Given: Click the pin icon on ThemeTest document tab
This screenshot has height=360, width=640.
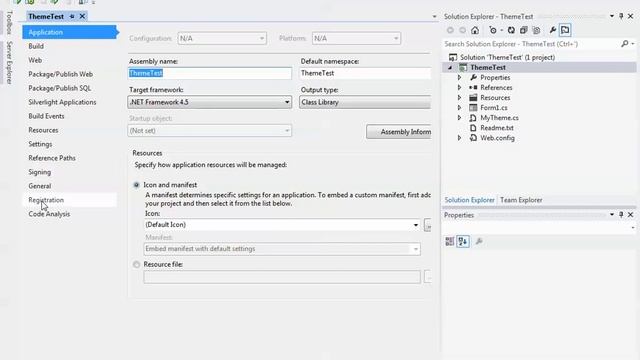Looking at the screenshot, I should (x=72, y=16).
